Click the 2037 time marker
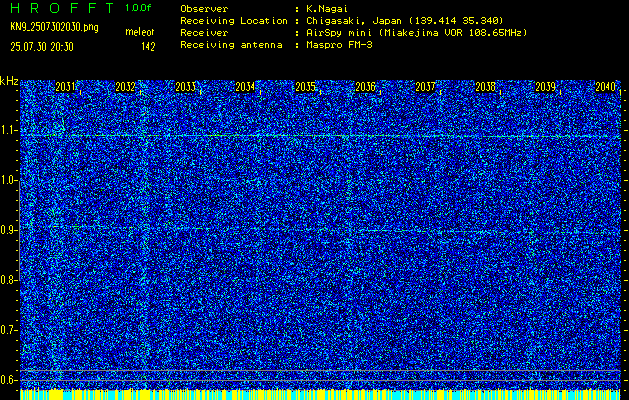 pyautogui.click(x=425, y=87)
